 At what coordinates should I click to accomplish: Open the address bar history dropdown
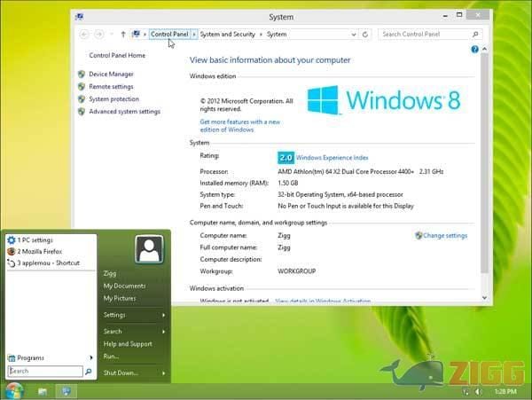(x=354, y=35)
